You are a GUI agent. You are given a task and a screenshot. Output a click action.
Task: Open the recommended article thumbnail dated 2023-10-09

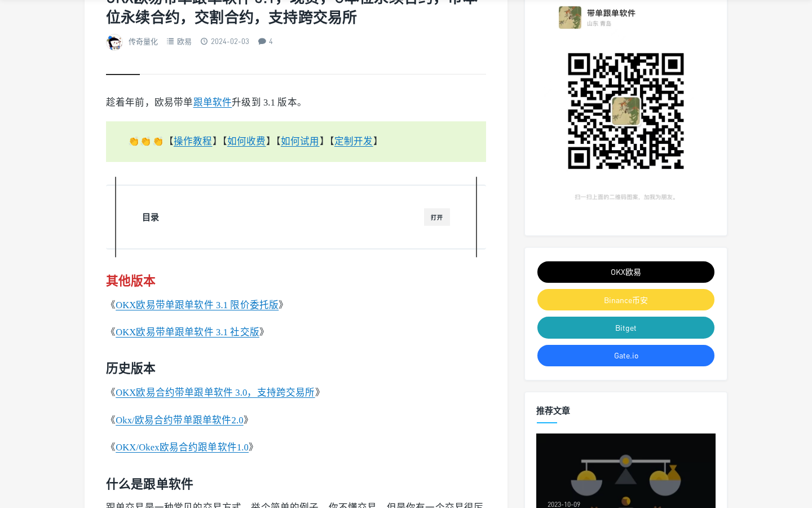[626, 471]
